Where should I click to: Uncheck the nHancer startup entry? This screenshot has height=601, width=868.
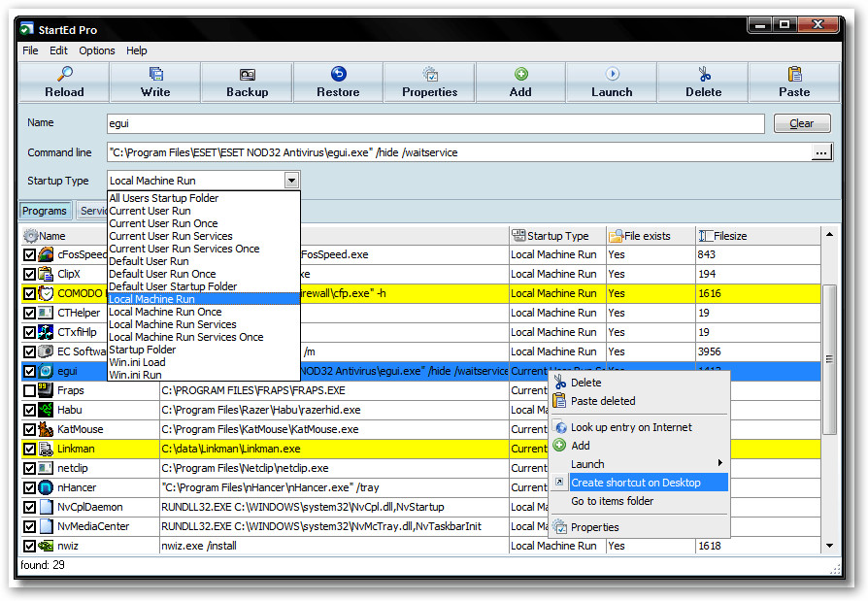tap(30, 487)
